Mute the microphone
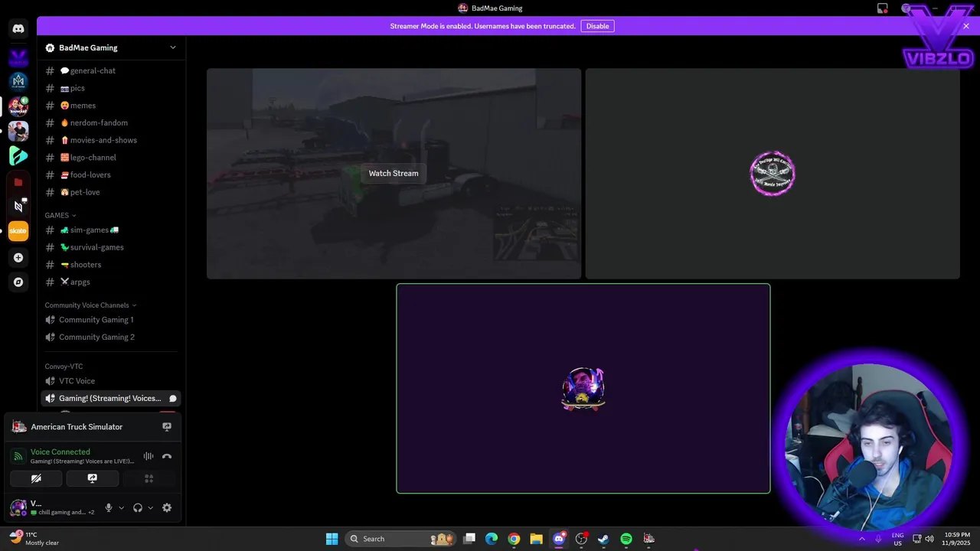980x551 pixels. [109, 507]
